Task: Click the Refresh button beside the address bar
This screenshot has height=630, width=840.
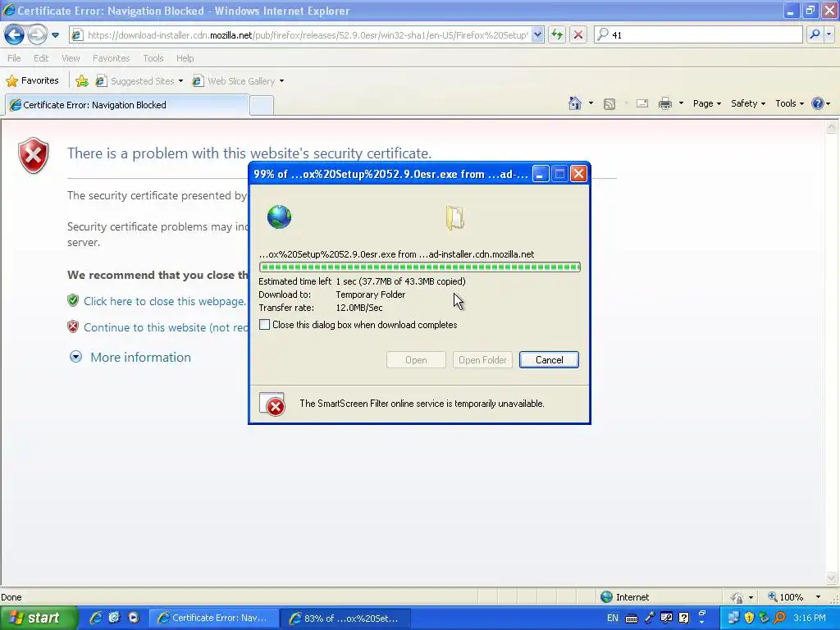Action: [557, 34]
